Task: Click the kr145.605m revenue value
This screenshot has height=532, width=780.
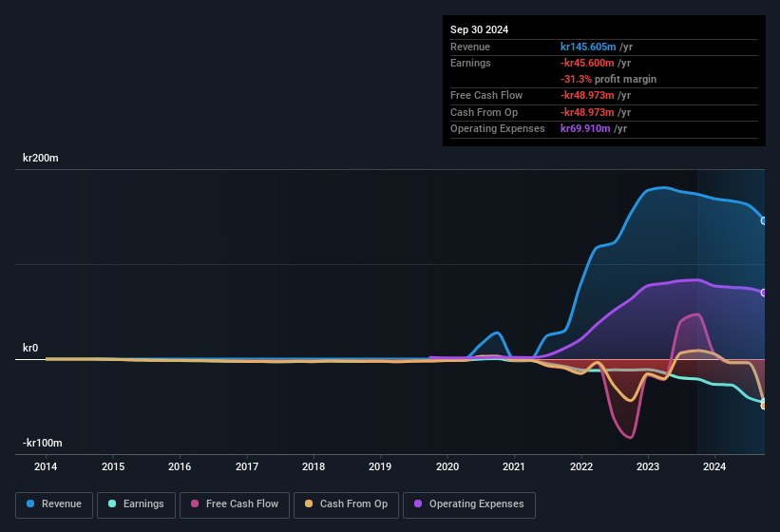Action: pyautogui.click(x=588, y=47)
